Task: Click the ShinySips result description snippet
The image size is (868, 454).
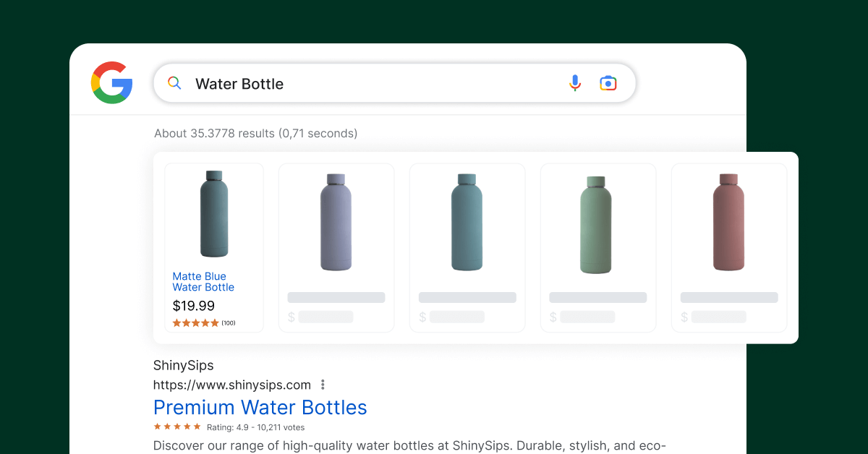Action: (x=409, y=445)
